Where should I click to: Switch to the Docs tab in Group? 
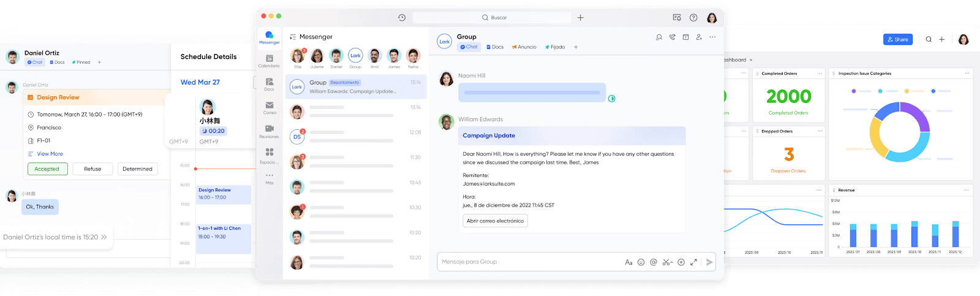click(495, 47)
